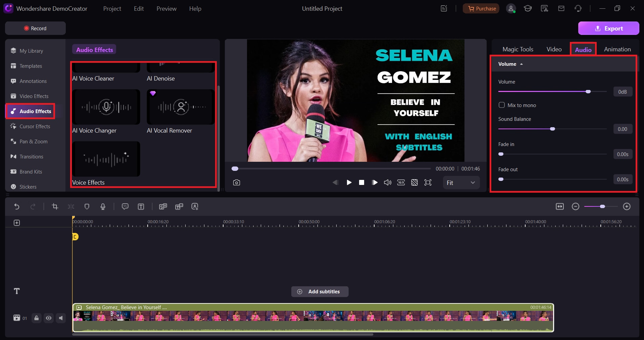Screen dimensions: 644x340
Task: Click the timeline zoom slider handle
Action: tap(602, 206)
